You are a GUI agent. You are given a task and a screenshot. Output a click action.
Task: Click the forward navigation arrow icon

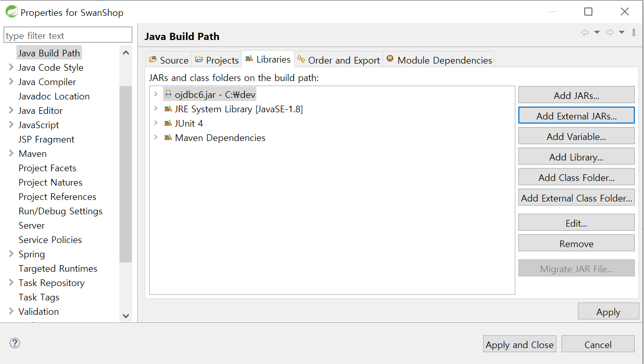tap(610, 32)
